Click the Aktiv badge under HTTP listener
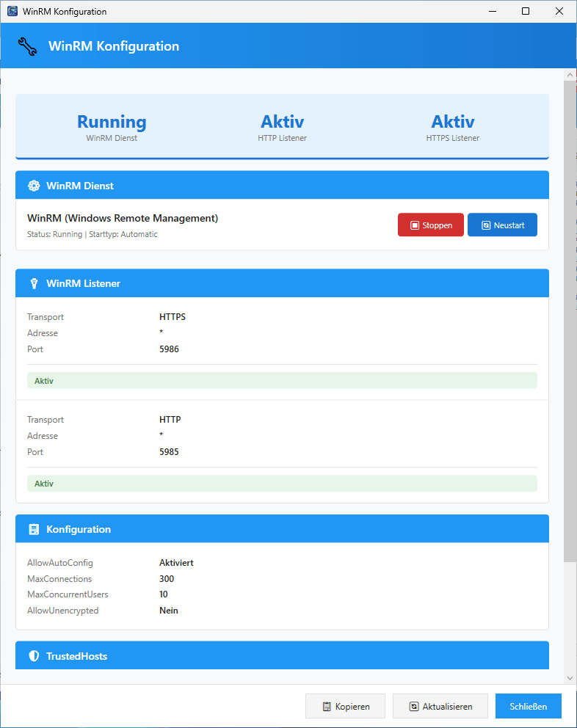 pyautogui.click(x=282, y=484)
